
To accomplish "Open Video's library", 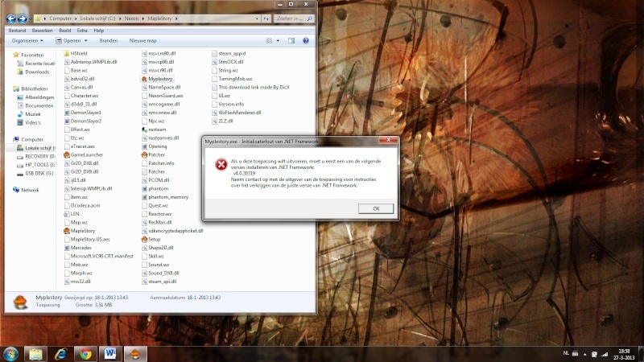I will tap(33, 122).
